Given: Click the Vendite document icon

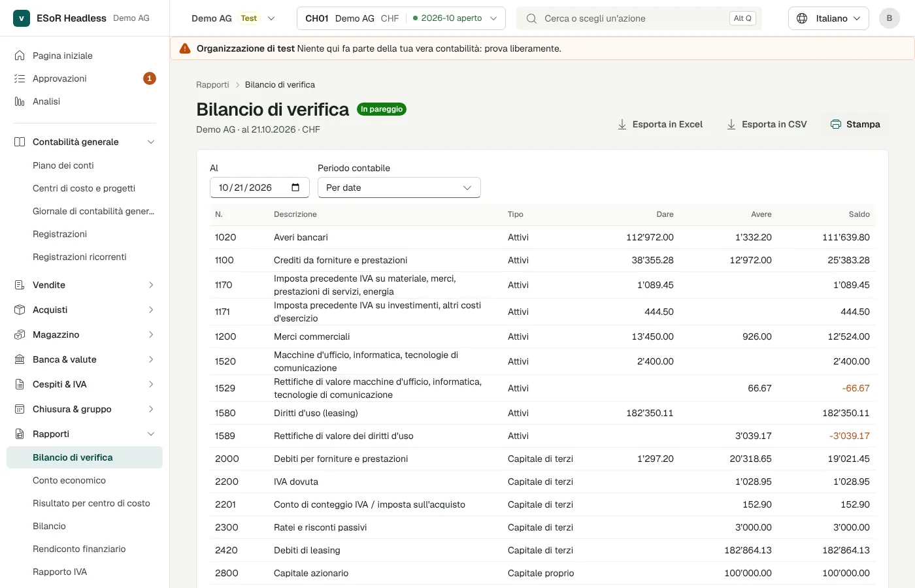Looking at the screenshot, I should [x=20, y=285].
